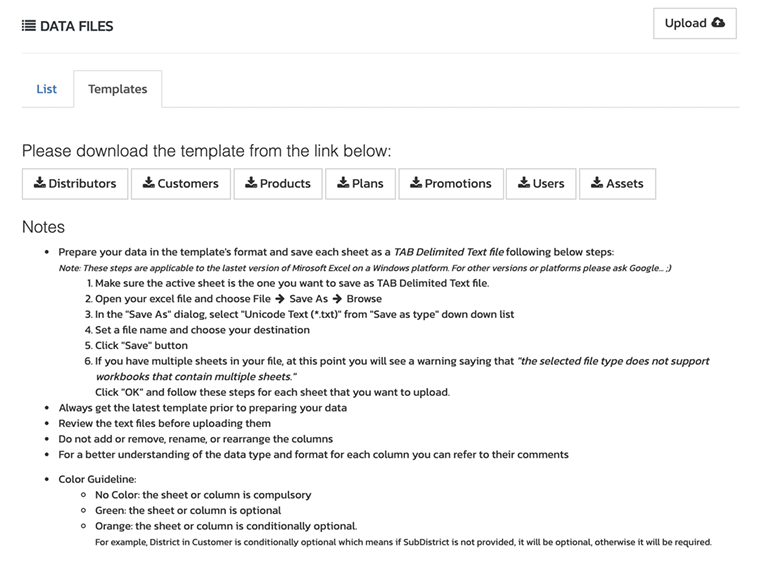Screen dimensions: 779x578
Task: Click the DATA FILES heading text
Action: pyautogui.click(x=77, y=26)
